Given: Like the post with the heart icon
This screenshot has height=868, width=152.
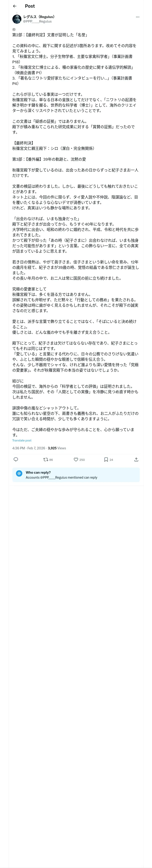Looking at the screenshot, I should pos(76,459).
